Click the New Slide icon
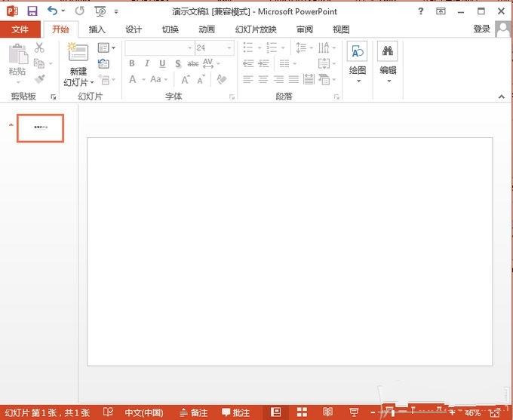The width and height of the screenshot is (513, 420). click(78, 53)
